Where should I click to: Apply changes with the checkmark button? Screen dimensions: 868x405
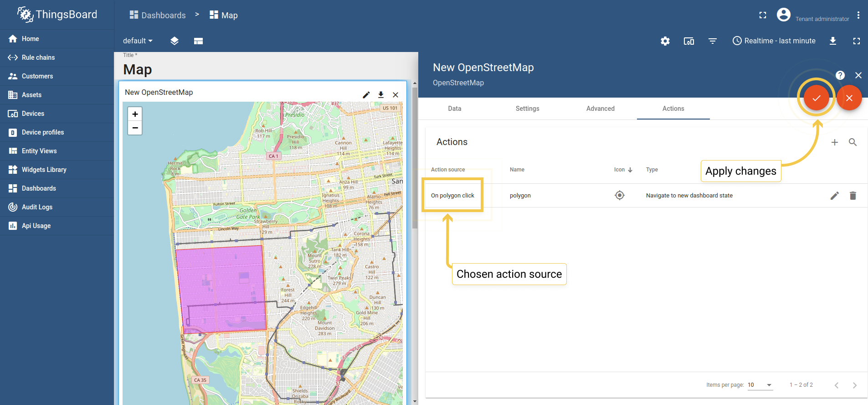(817, 98)
